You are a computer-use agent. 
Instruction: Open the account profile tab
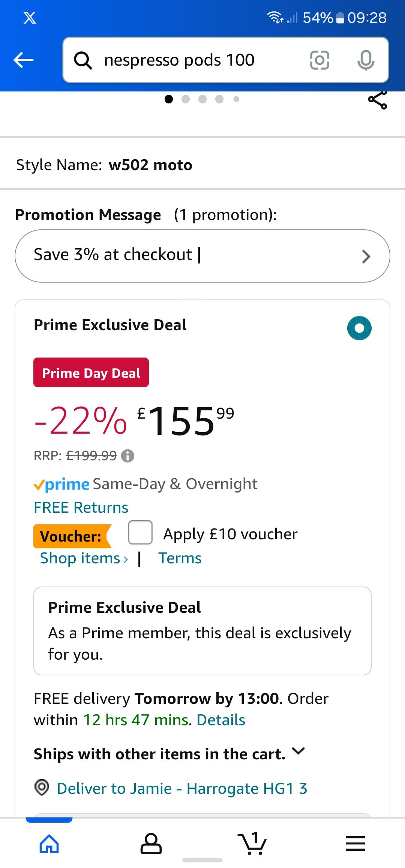pyautogui.click(x=151, y=844)
